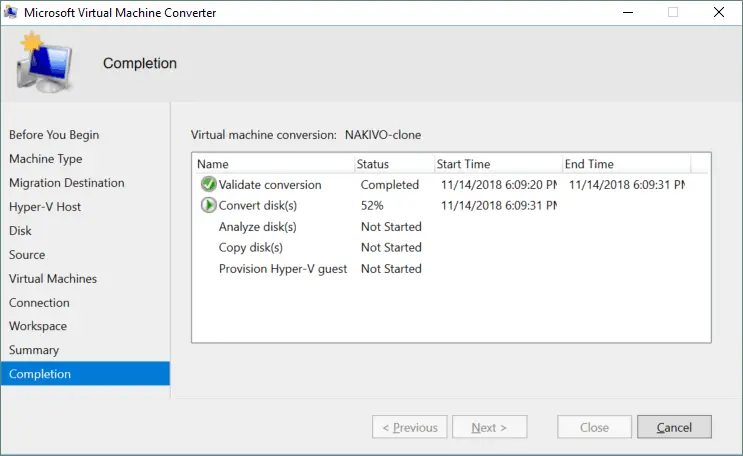Screen dimensions: 743x456
Task: Select the Validate conversion row name
Action: tap(270, 185)
